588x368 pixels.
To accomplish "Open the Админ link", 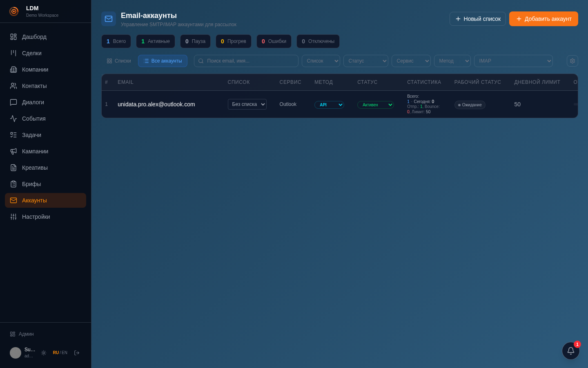I will [22, 334].
